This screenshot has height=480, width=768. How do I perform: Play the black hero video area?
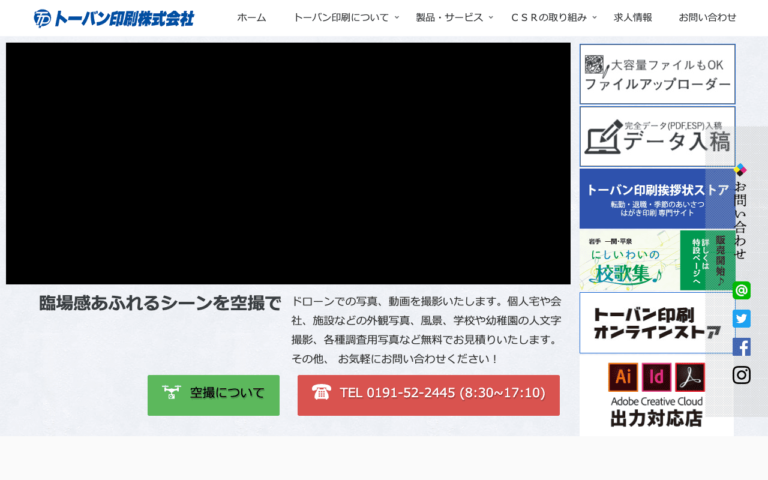click(x=288, y=163)
